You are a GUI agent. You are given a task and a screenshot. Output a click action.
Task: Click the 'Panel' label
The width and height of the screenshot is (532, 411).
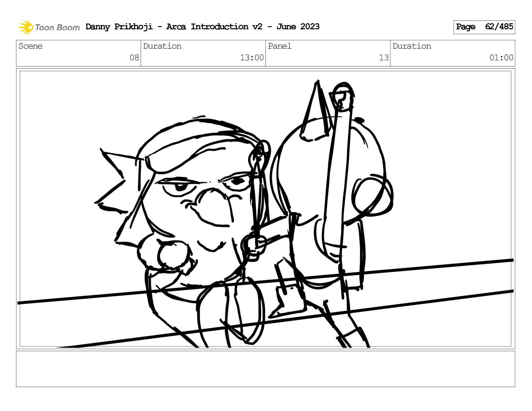point(280,46)
